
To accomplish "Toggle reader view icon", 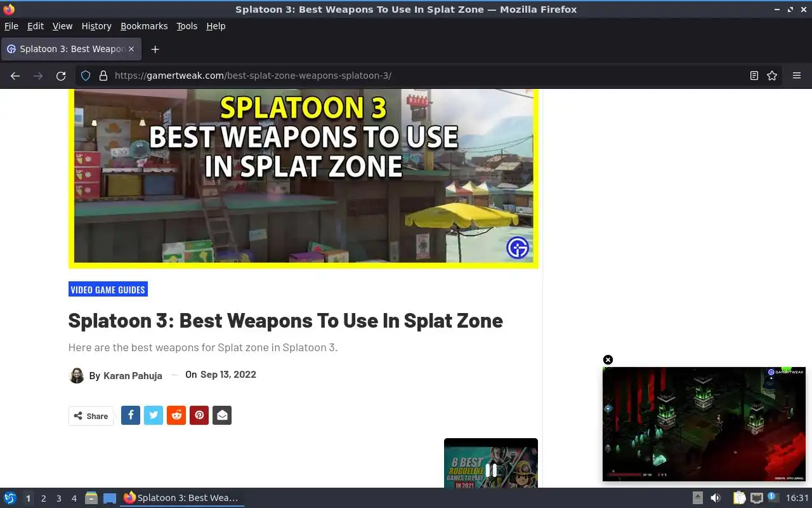I will pyautogui.click(x=754, y=76).
